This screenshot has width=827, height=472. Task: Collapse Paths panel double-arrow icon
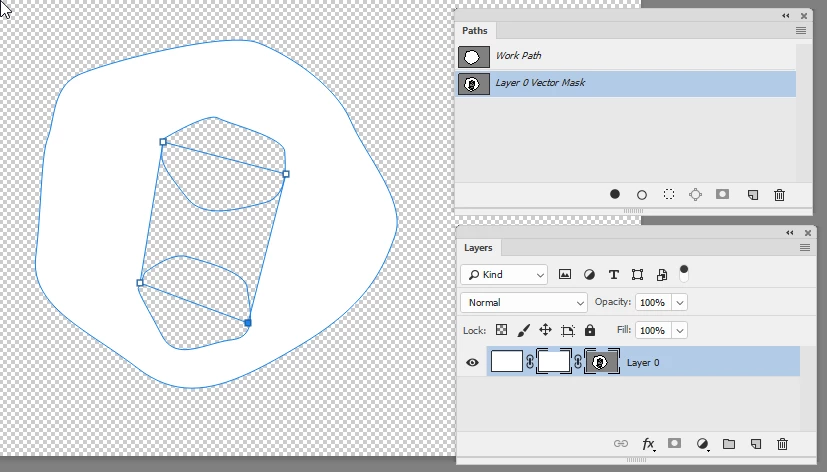point(786,16)
